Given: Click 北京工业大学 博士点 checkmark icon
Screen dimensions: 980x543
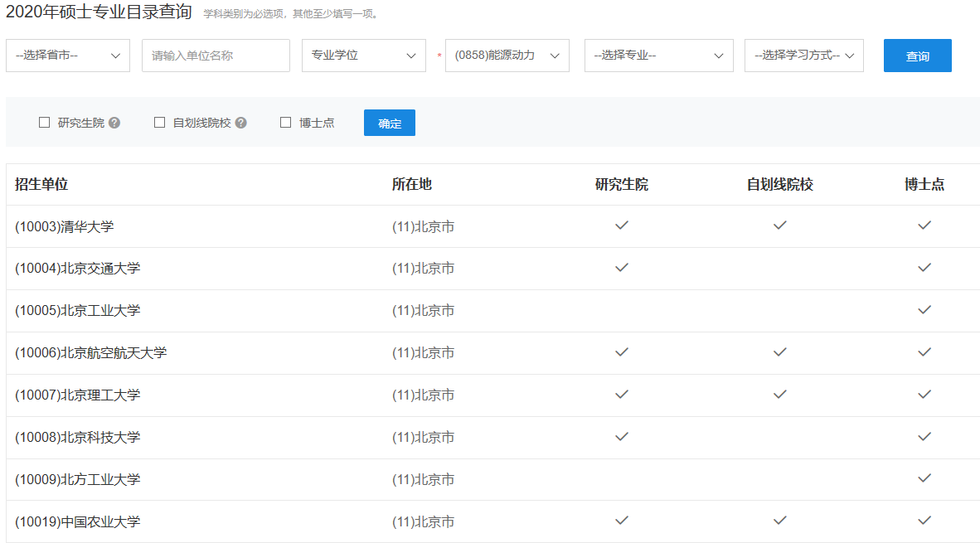Looking at the screenshot, I should pyautogui.click(x=924, y=310).
